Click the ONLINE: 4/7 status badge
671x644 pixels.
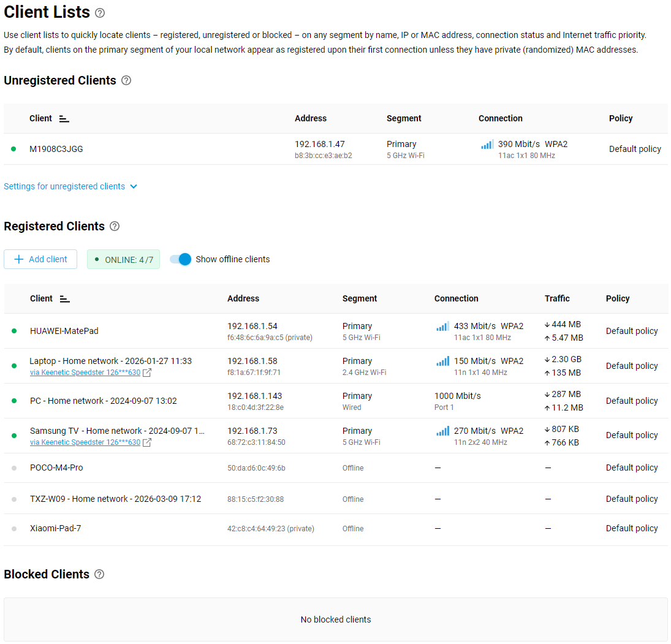[123, 259]
